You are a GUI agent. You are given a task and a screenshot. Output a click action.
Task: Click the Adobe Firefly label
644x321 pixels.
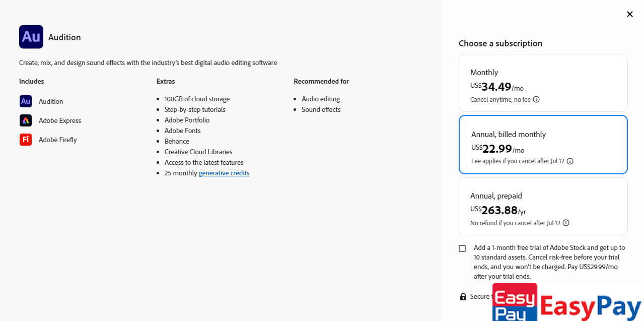pyautogui.click(x=58, y=140)
